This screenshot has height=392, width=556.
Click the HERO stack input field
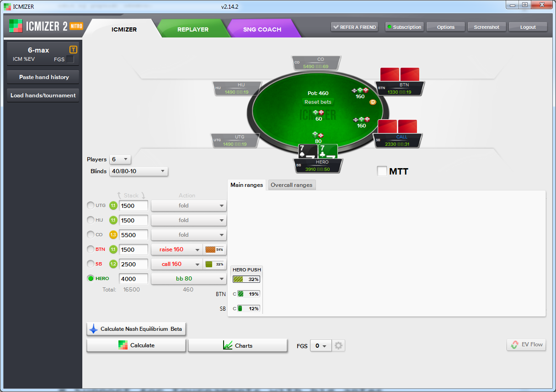click(x=134, y=279)
